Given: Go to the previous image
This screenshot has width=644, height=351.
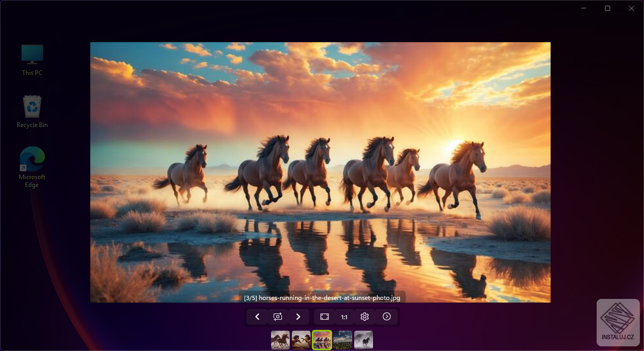Looking at the screenshot, I should (257, 317).
